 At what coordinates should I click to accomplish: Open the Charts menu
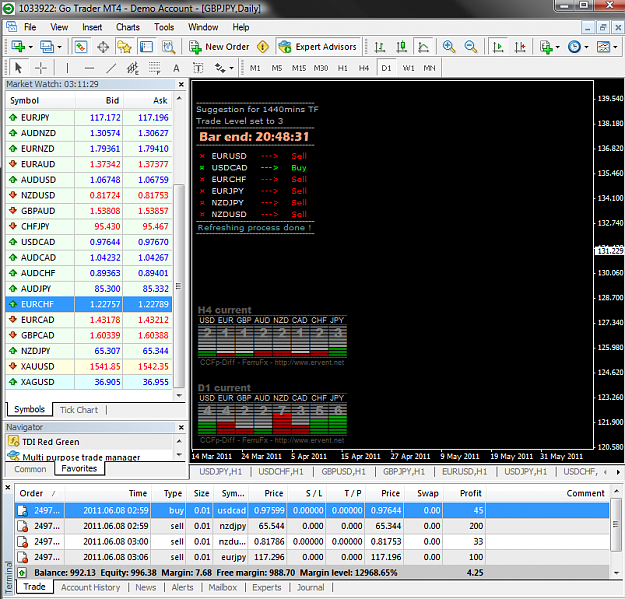click(128, 27)
